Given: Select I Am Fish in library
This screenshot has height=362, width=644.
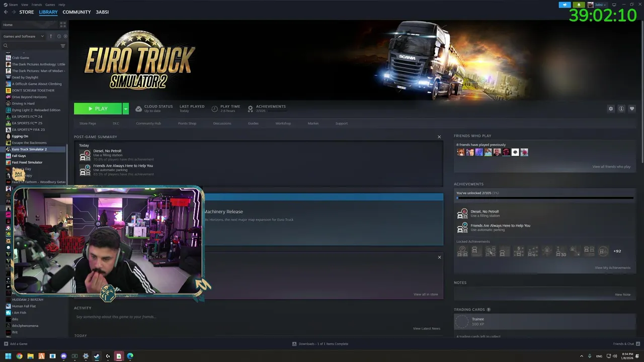Looking at the screenshot, I should point(19,313).
